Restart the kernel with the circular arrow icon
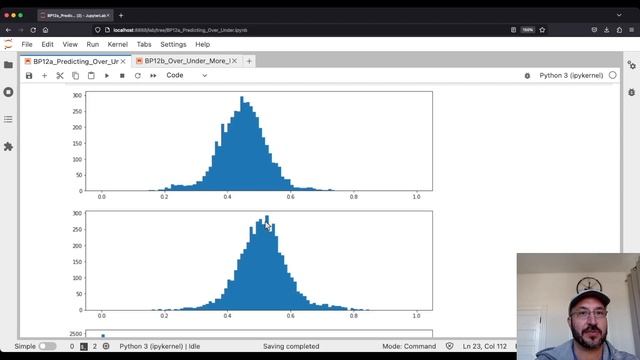 point(138,76)
